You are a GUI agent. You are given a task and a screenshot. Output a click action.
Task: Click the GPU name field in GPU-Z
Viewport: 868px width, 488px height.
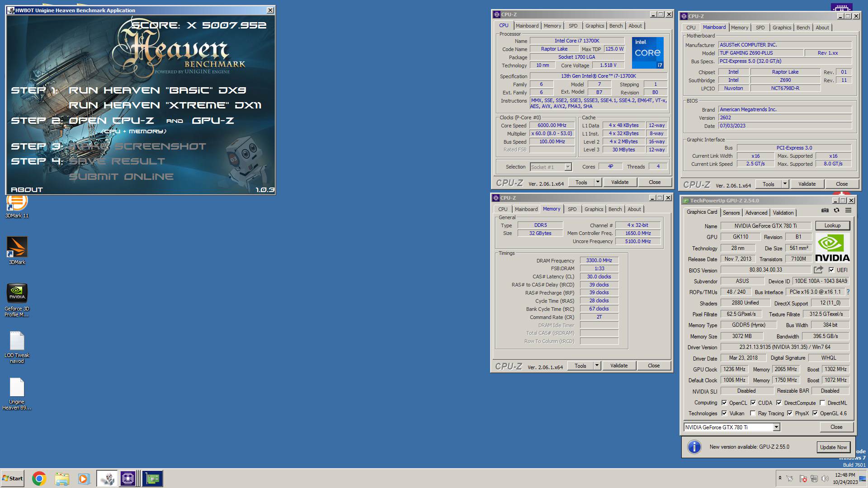tap(765, 226)
